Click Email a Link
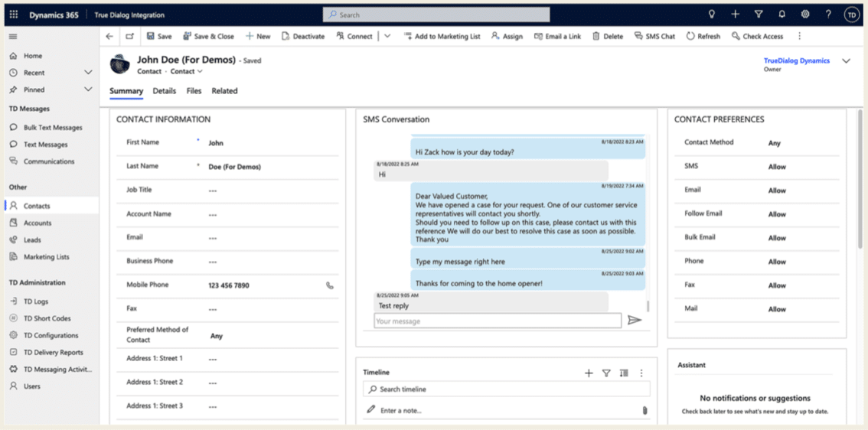 pos(557,37)
